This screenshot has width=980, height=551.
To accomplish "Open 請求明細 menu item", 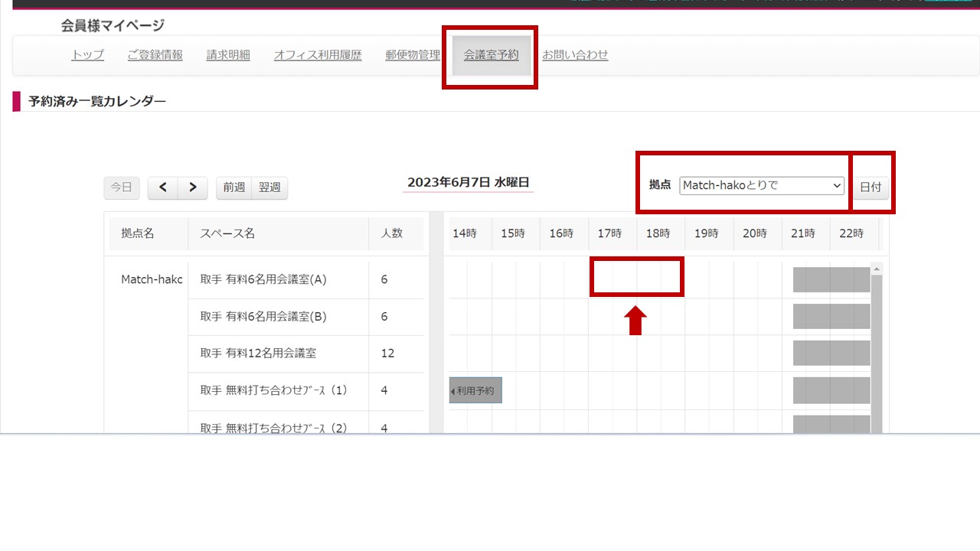I will (228, 55).
